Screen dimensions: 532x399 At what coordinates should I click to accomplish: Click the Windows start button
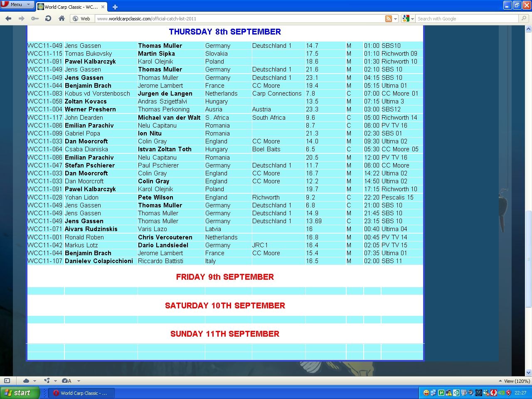point(20,393)
